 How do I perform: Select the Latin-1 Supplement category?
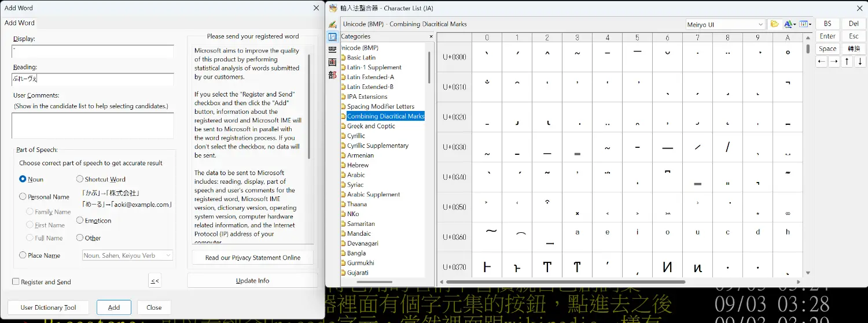coord(374,67)
